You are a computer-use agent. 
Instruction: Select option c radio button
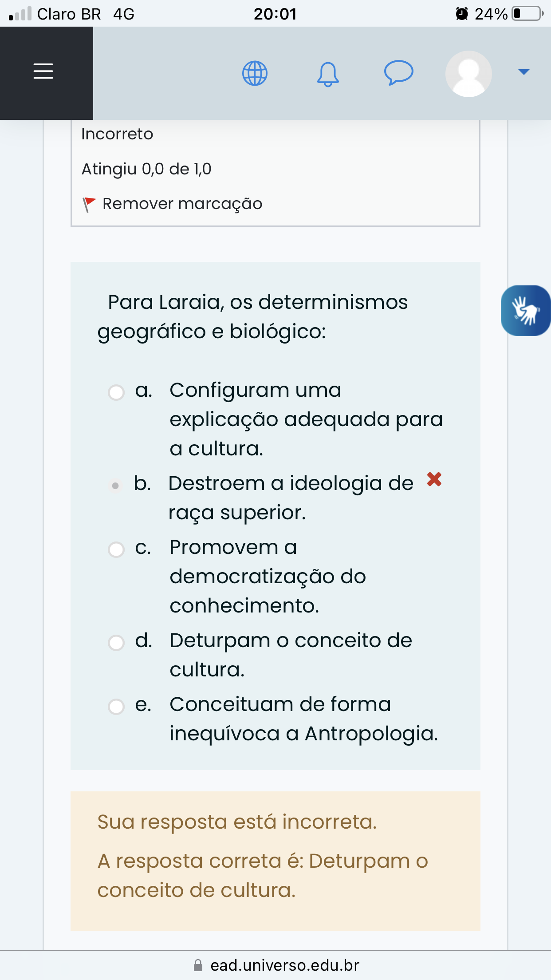tap(116, 549)
